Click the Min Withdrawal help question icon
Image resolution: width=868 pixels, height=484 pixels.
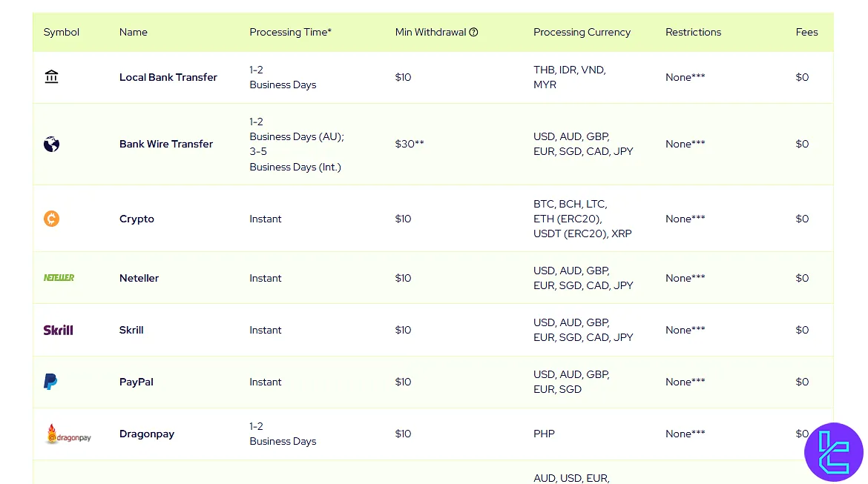(473, 33)
